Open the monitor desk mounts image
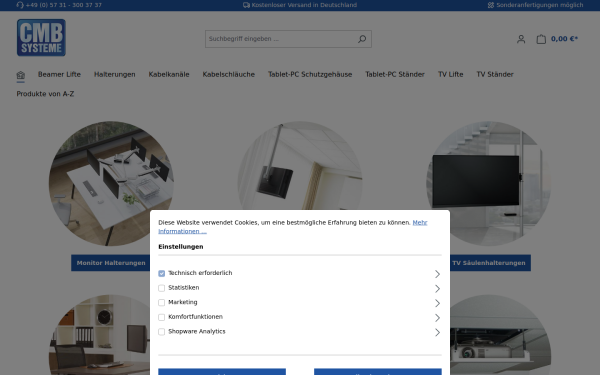This screenshot has height=375, width=600. [x=111, y=184]
